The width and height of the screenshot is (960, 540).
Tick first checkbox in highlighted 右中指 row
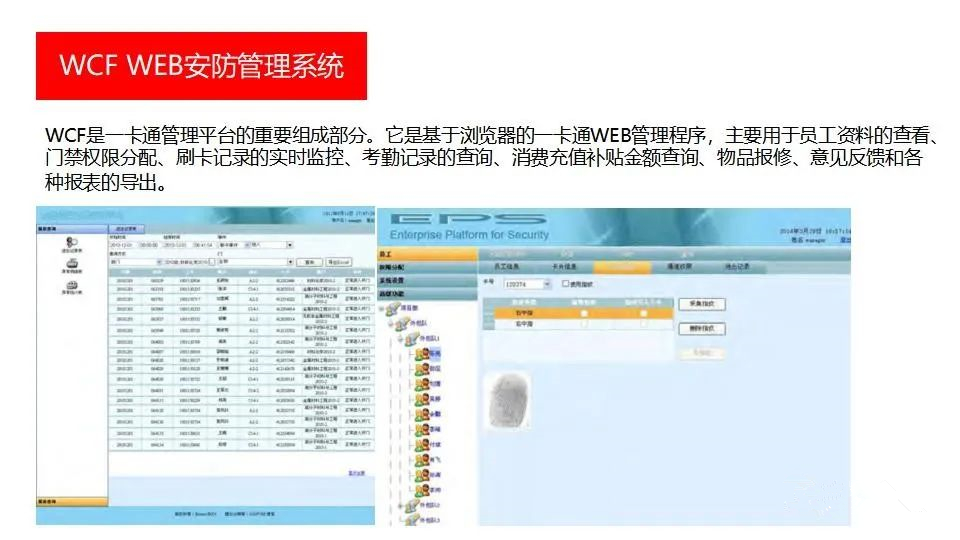(584, 313)
